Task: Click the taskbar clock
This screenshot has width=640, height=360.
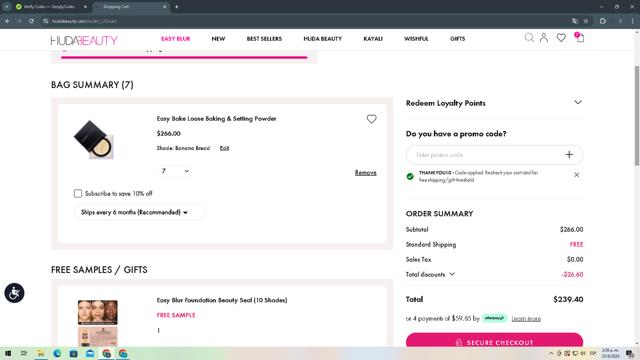Action: (610, 353)
